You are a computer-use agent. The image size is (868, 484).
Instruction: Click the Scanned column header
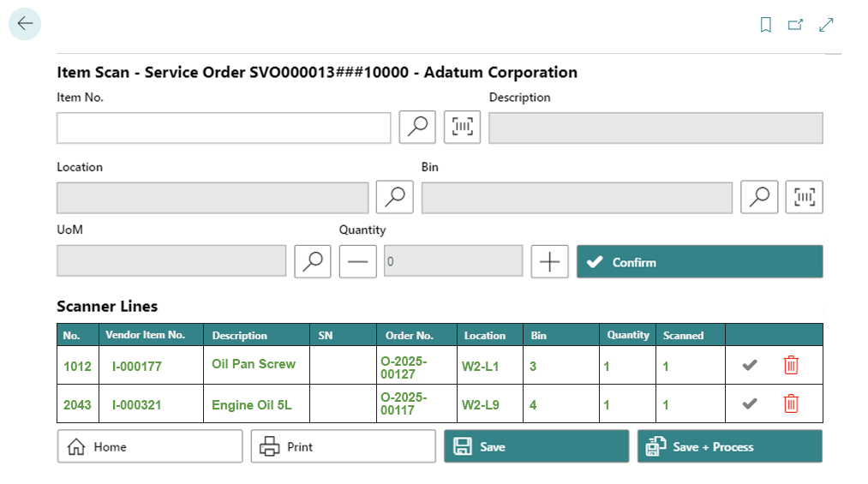coord(684,335)
